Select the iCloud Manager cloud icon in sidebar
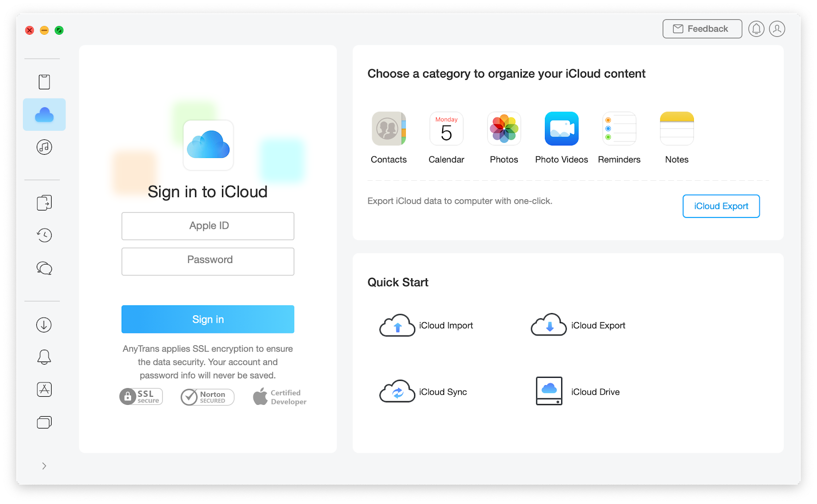 (44, 114)
